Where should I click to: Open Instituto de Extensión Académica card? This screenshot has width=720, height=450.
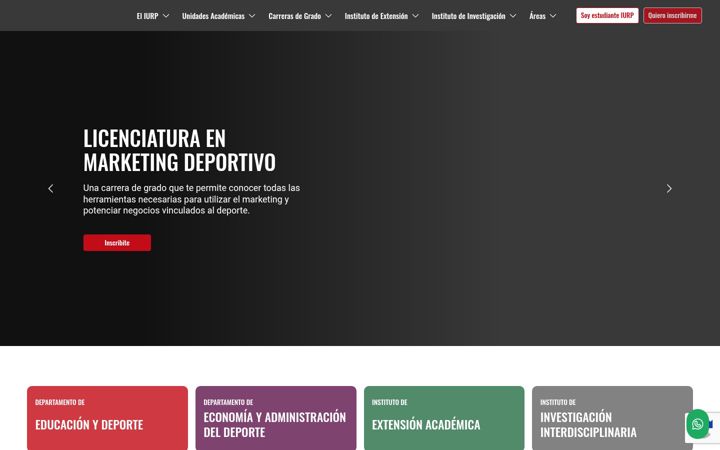click(x=444, y=418)
